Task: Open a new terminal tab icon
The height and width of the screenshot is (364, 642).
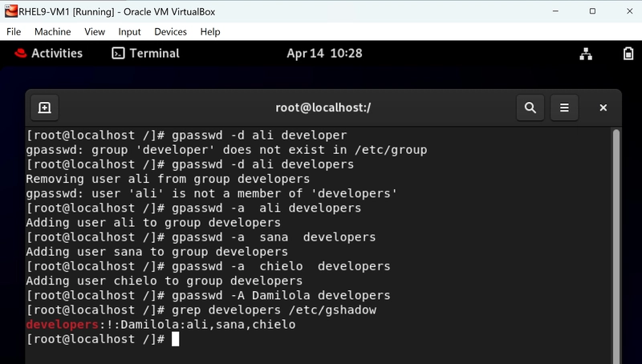Action: point(45,107)
